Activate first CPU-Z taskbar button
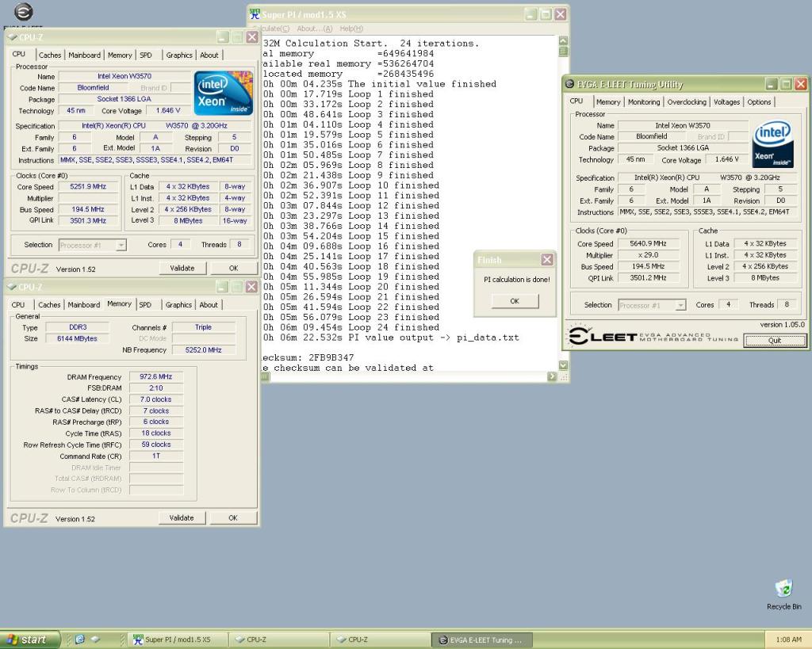The image size is (812, 649). (x=278, y=639)
